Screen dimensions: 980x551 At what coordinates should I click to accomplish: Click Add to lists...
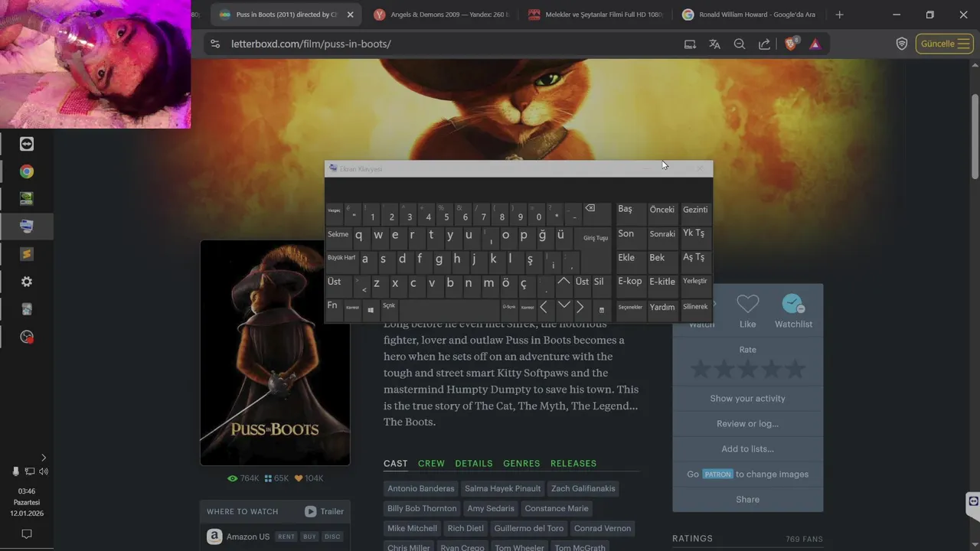748,448
